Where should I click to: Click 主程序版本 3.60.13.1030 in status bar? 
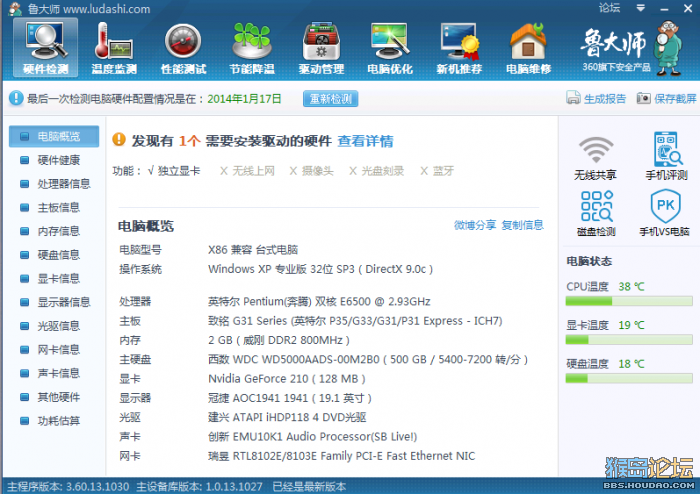pos(68,486)
